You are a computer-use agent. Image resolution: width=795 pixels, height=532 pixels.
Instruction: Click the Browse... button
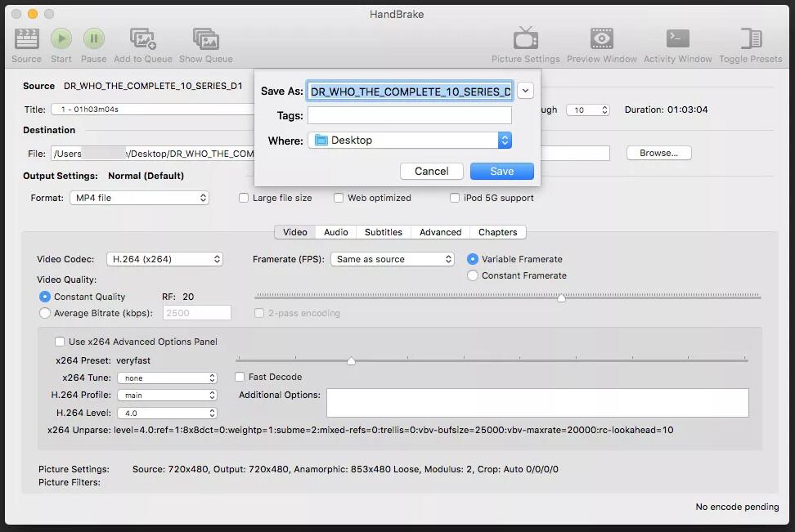click(x=658, y=153)
